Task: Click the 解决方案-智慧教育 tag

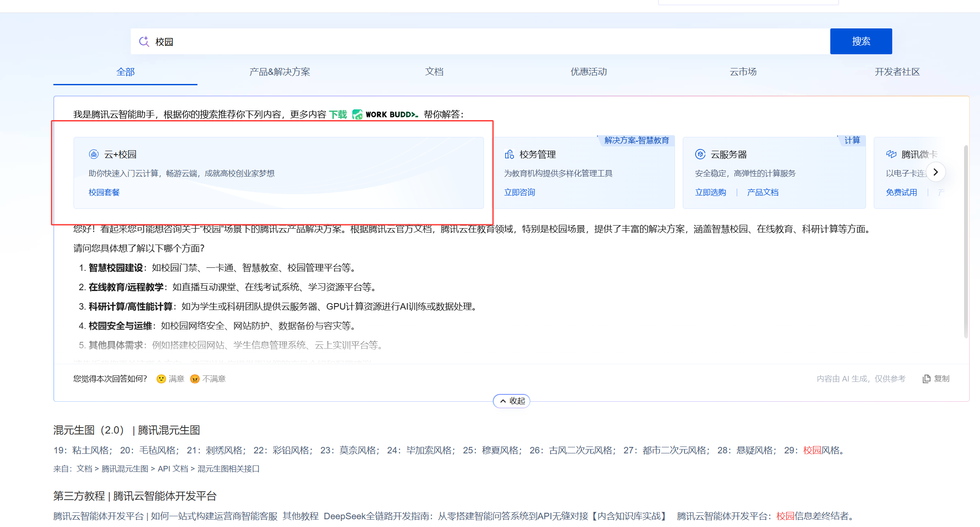Action: (637, 140)
